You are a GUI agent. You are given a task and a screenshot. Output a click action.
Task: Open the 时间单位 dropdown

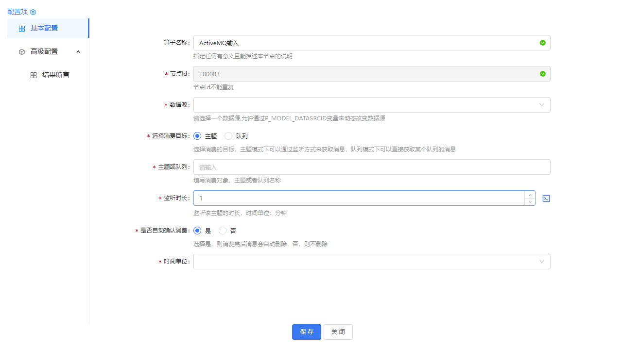[x=371, y=262]
